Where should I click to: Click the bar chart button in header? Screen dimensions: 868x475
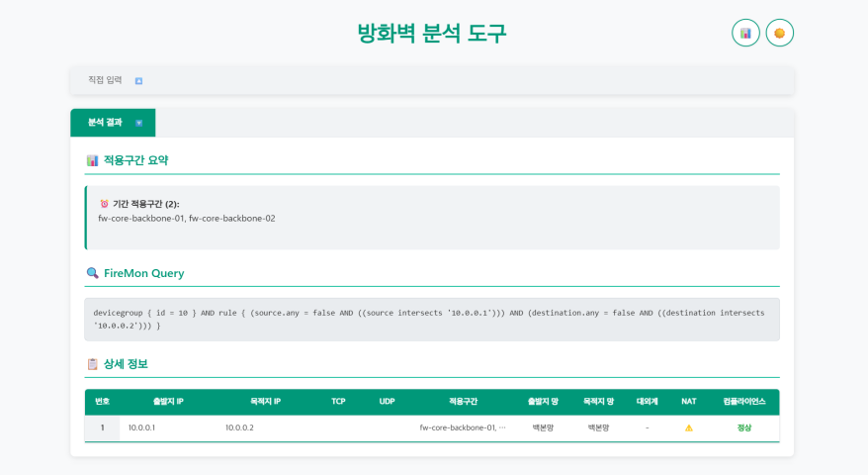click(745, 33)
